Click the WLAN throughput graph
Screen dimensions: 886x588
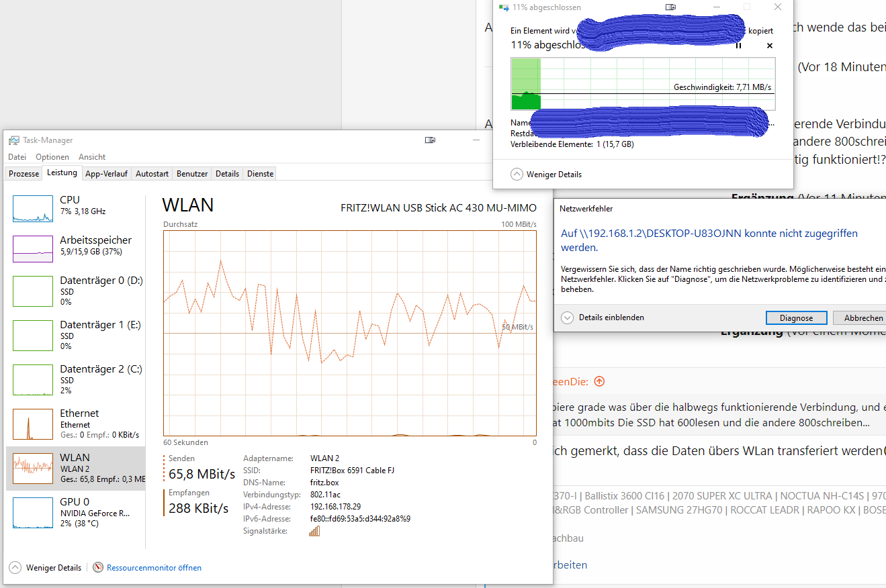coord(349,333)
